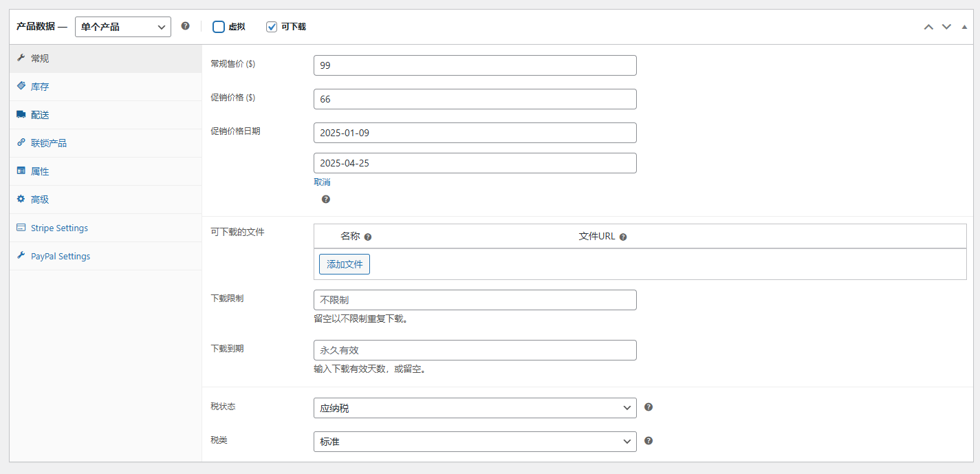Switch to the 联锁产品 tab
Image resolution: width=980 pixels, height=474 pixels.
[x=105, y=143]
